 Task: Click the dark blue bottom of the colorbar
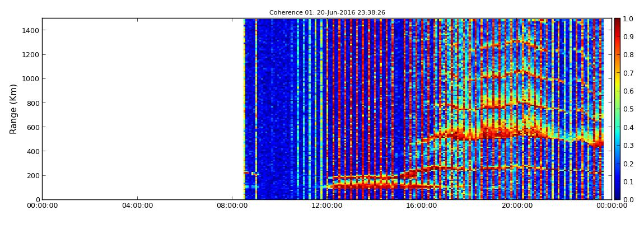coord(617,195)
